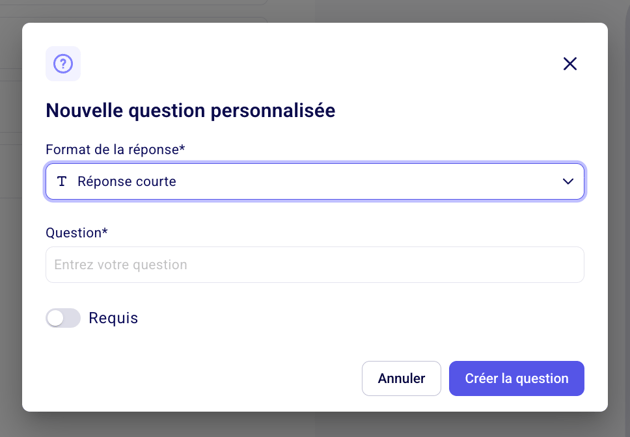Click the asterisk after "Format de la réponse"

tap(183, 148)
